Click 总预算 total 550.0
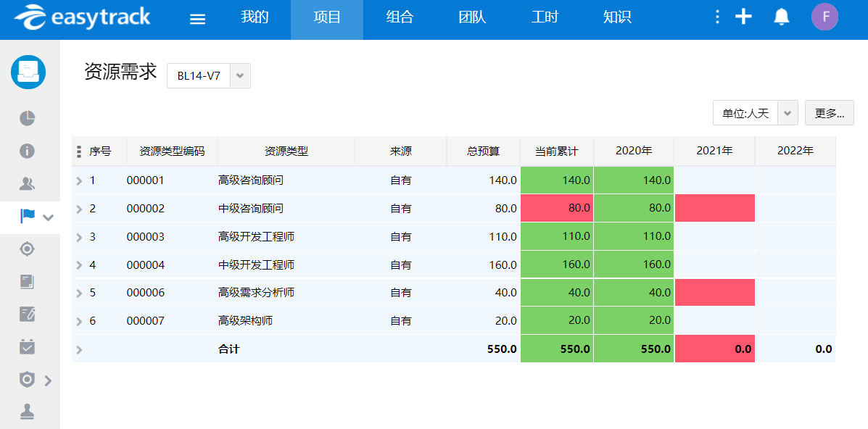This screenshot has height=429, width=868. [x=502, y=349]
